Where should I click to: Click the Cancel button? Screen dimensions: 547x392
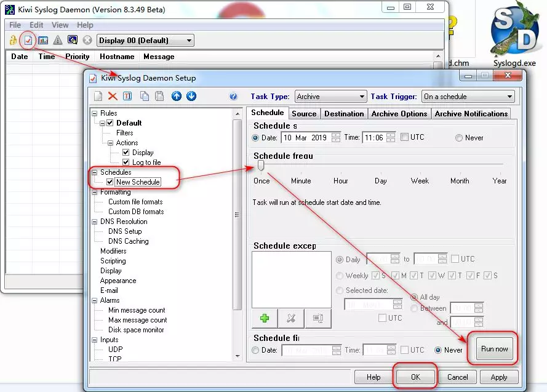pyautogui.click(x=457, y=377)
